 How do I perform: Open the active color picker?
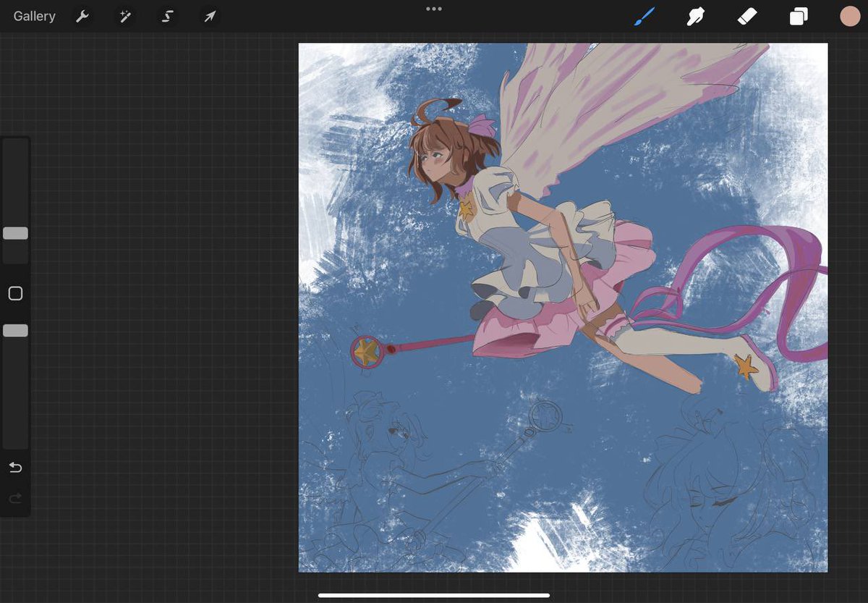(850, 16)
